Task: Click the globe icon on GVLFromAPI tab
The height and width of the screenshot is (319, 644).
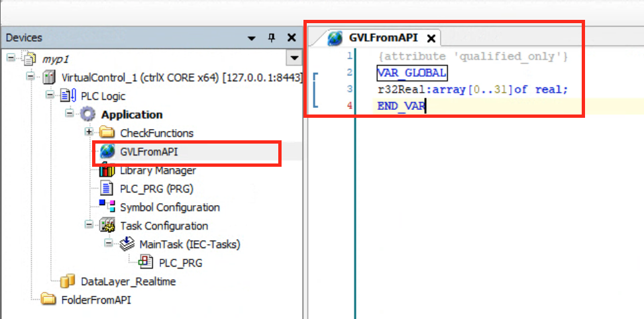Action: pyautogui.click(x=335, y=38)
